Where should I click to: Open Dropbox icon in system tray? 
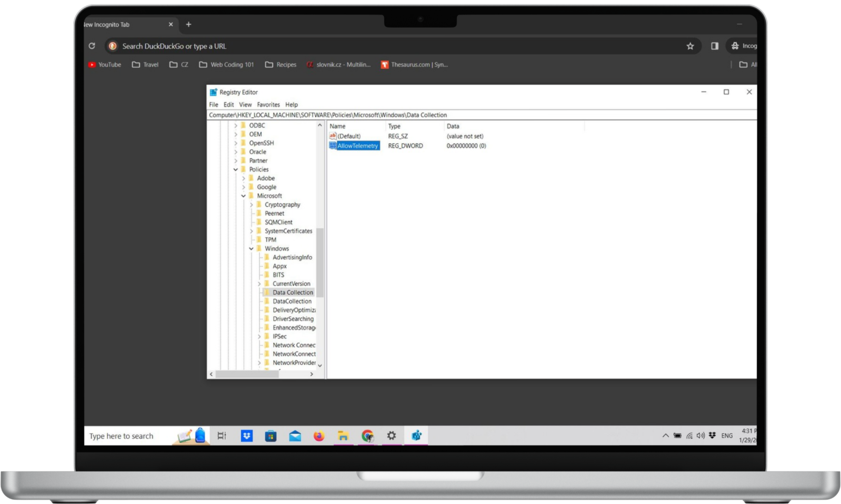(712, 435)
